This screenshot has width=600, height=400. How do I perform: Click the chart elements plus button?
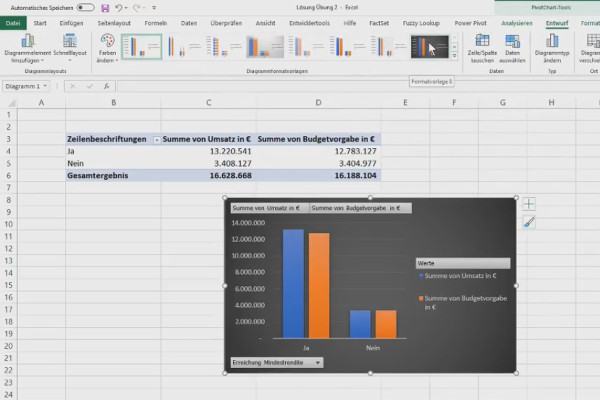point(529,204)
